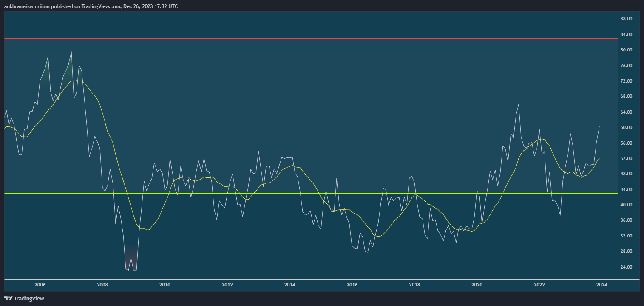This screenshot has height=306, width=644.
Task: Click the 56.00 price axis label
Action: (626, 143)
